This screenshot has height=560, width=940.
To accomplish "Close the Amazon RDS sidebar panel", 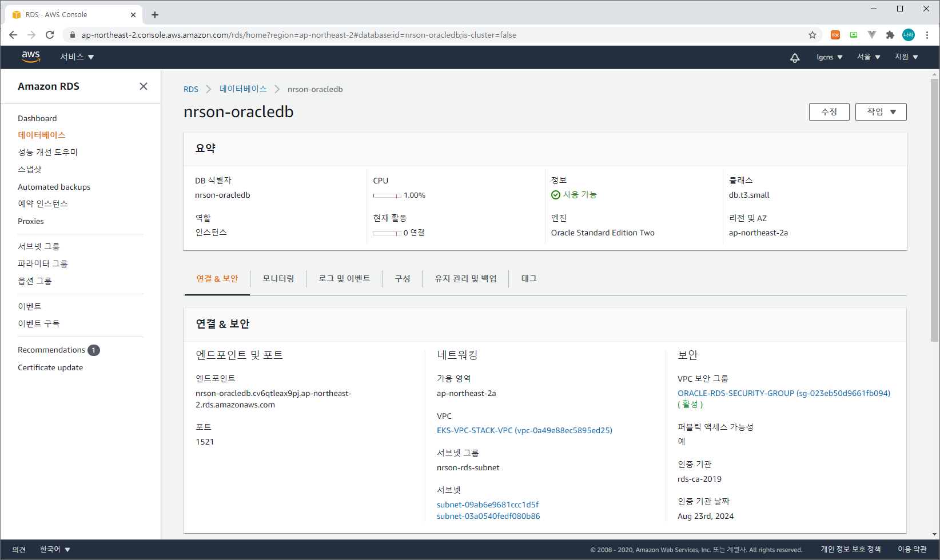I will [x=144, y=86].
